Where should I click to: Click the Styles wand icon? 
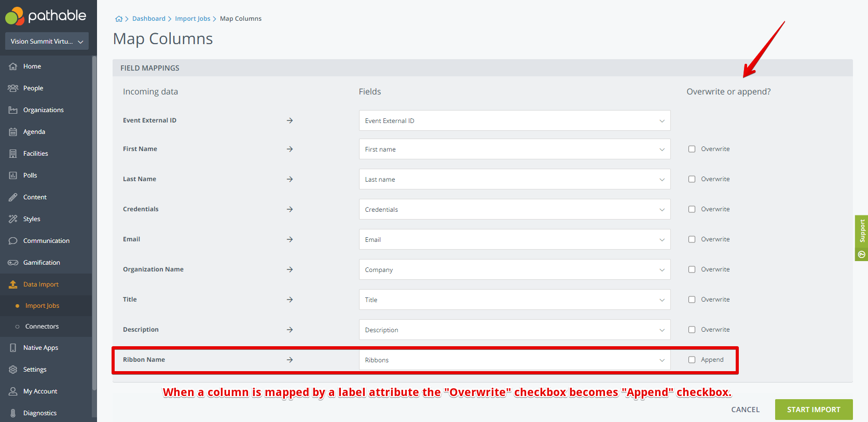[x=13, y=219]
